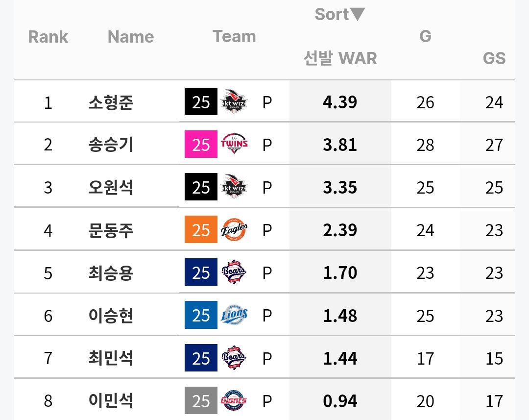Image resolution: width=529 pixels, height=420 pixels.
Task: Open player page for 문동주
Action: (111, 230)
